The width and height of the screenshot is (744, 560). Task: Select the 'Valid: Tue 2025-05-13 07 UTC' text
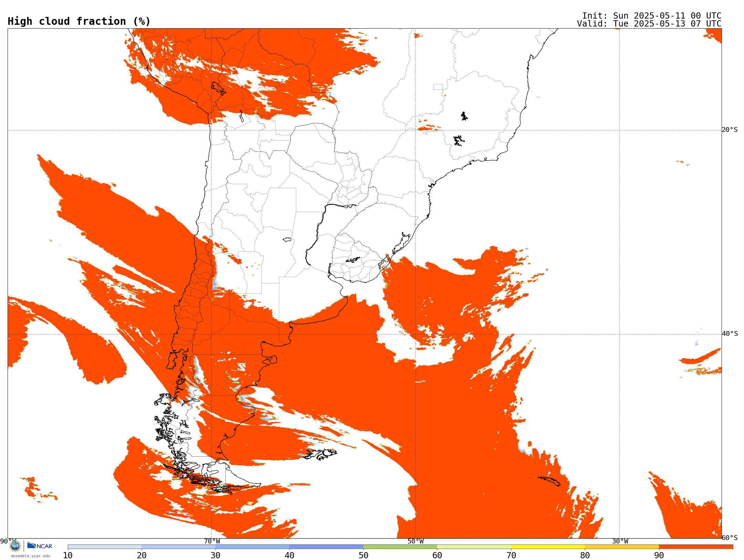point(649,24)
